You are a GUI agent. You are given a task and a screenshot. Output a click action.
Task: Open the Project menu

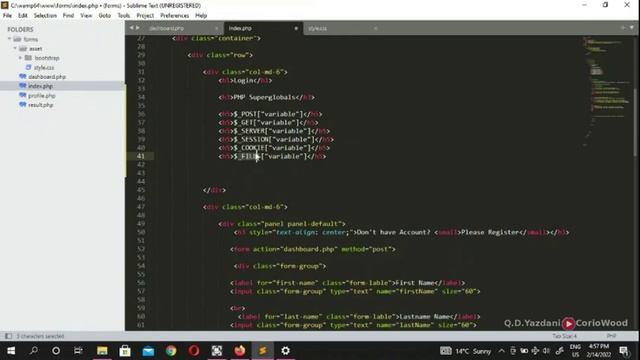click(x=145, y=16)
